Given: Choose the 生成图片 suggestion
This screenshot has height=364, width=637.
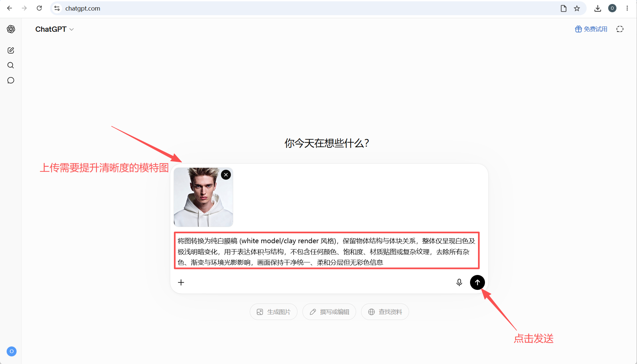Looking at the screenshot, I should pyautogui.click(x=274, y=312).
